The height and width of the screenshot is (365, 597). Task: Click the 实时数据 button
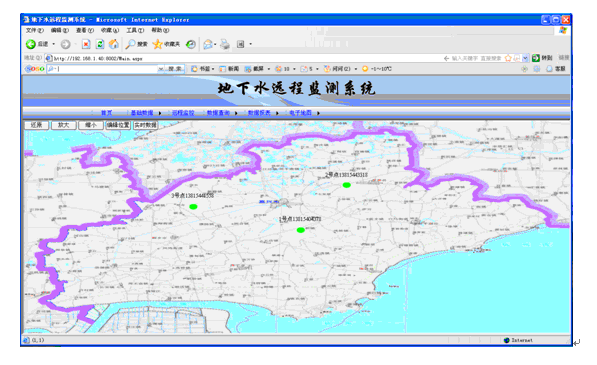coord(145,125)
